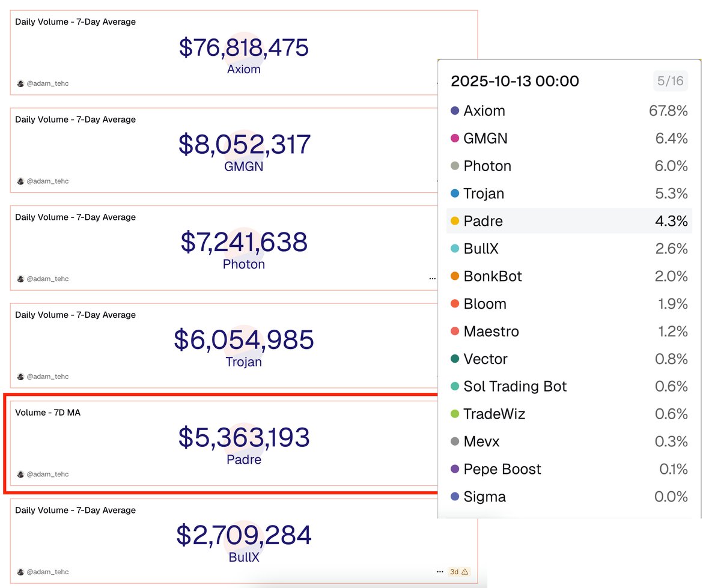Click the Maestro coral legend dot
This screenshot has width=721, height=588.
455,332
